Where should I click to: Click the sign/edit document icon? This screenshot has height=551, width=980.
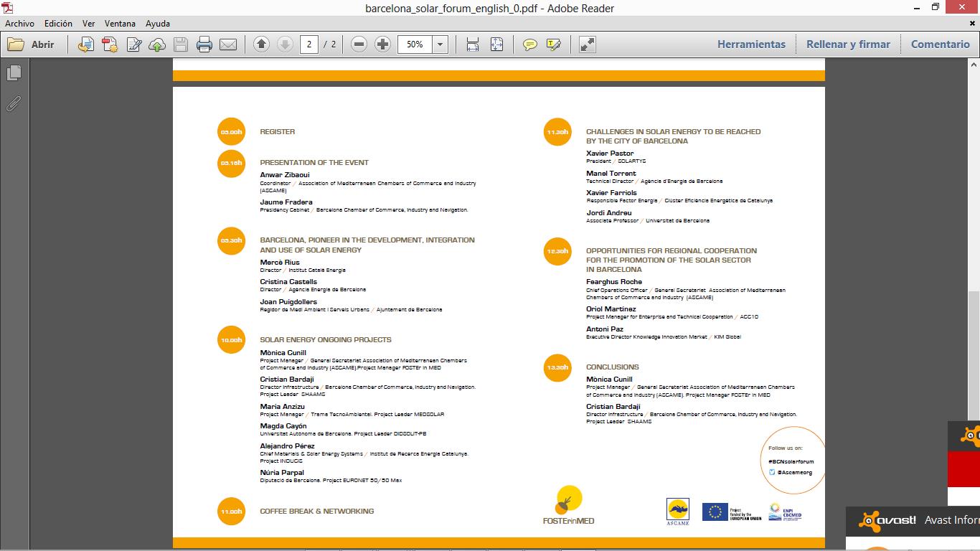pos(133,44)
